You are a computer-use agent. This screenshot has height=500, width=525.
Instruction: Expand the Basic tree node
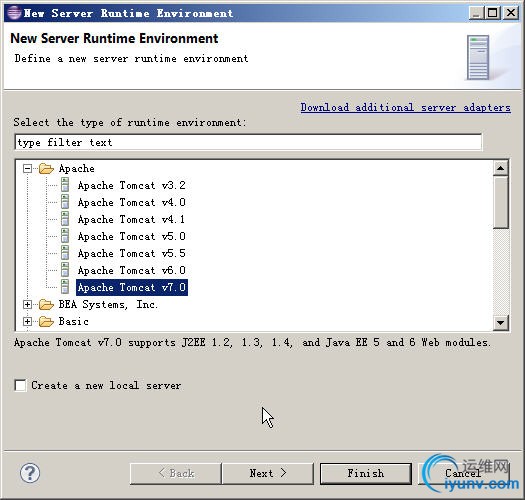click(x=27, y=322)
